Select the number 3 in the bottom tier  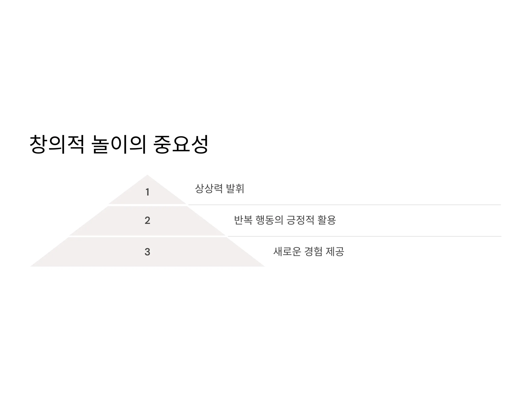(147, 252)
